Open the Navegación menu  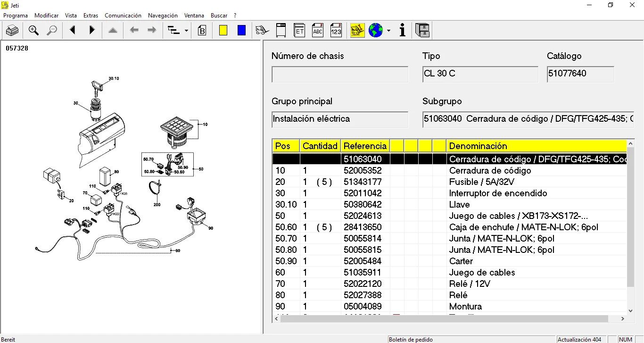[163, 16]
